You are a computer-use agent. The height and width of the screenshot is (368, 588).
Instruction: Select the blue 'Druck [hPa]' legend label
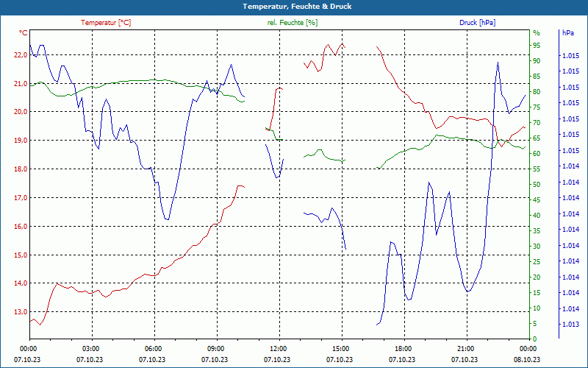477,23
